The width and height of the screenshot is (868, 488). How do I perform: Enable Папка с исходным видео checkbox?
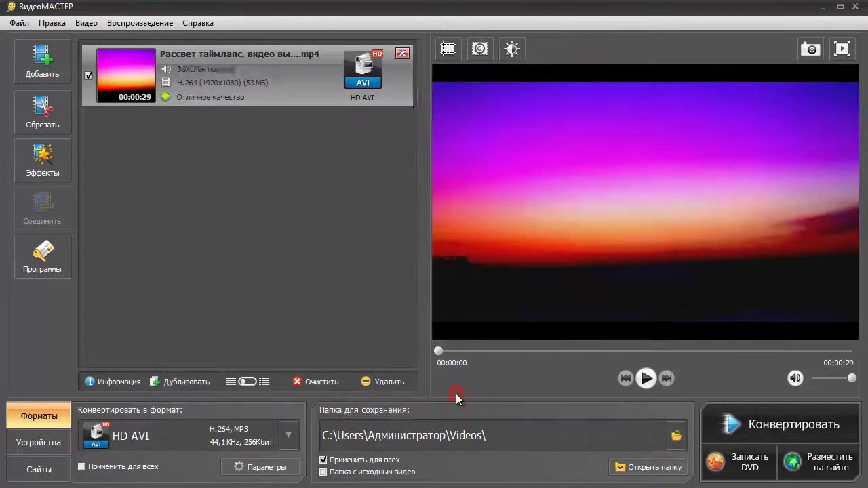click(x=323, y=472)
